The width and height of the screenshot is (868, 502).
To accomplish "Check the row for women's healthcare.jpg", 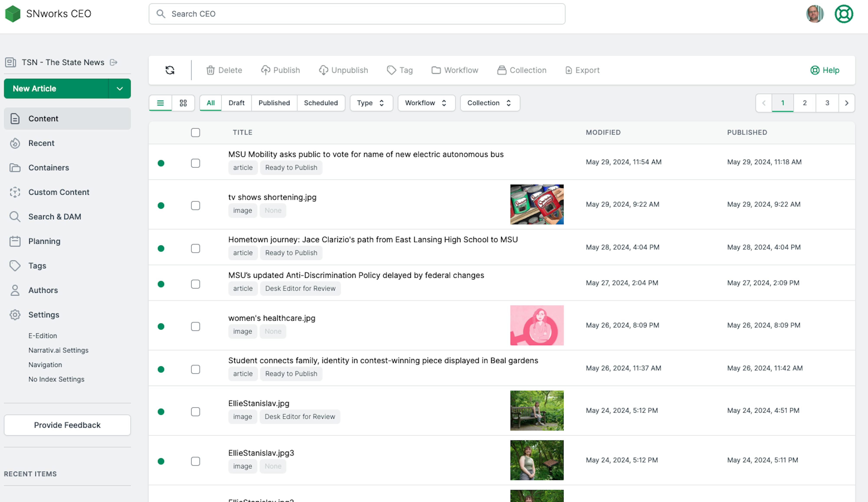I will tap(195, 326).
